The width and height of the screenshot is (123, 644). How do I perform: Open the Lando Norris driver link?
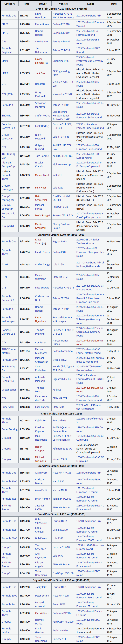[x=42, y=252]
